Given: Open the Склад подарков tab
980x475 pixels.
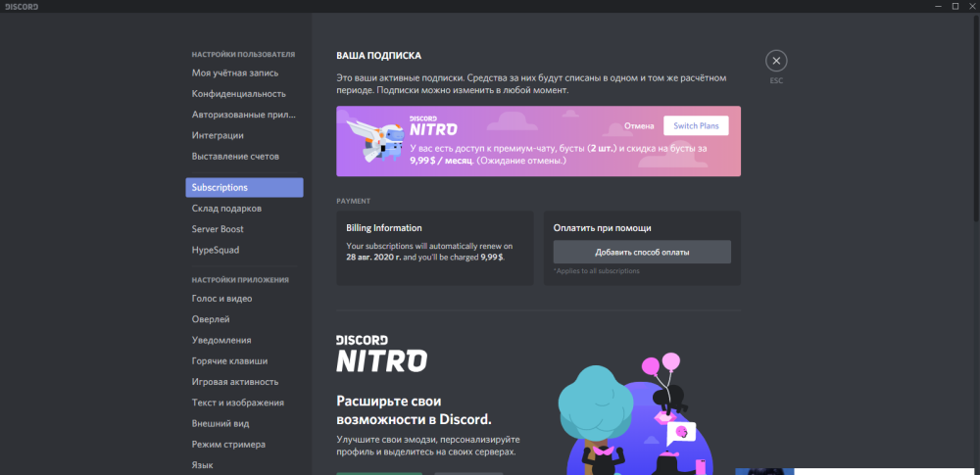Looking at the screenshot, I should coord(226,208).
